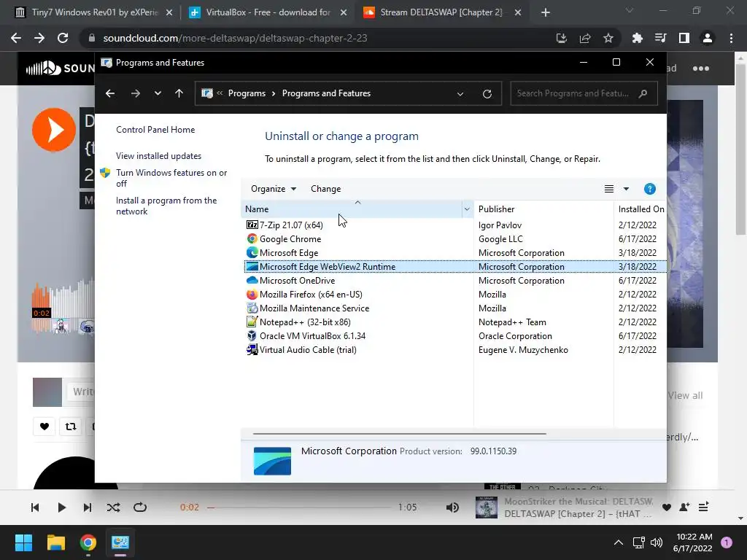Select the Stream DELTASWAP tab
The height and width of the screenshot is (560, 747).
coord(442,12)
